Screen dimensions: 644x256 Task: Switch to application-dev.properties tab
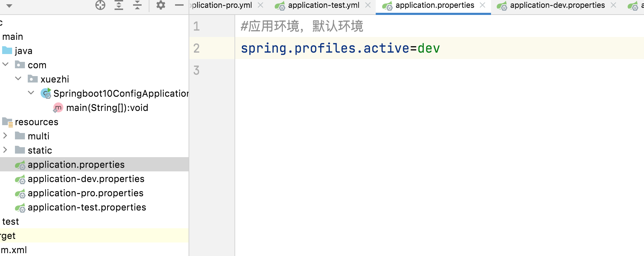pos(557,5)
